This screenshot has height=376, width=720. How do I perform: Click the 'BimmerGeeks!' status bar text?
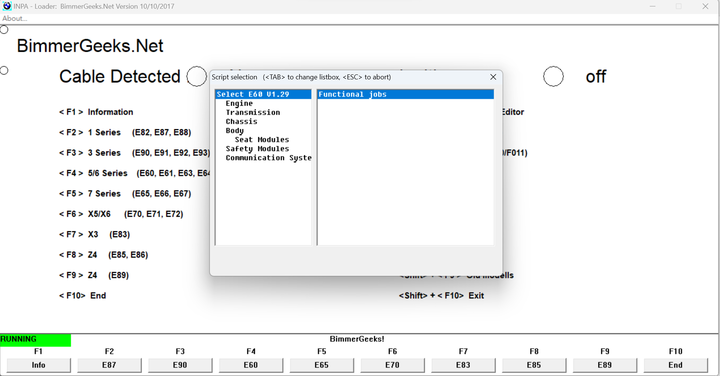point(357,339)
